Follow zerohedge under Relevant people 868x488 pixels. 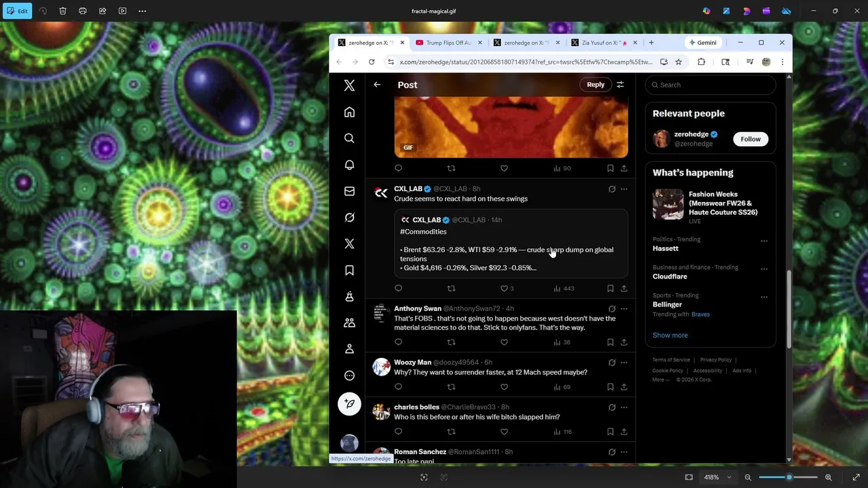tap(751, 139)
